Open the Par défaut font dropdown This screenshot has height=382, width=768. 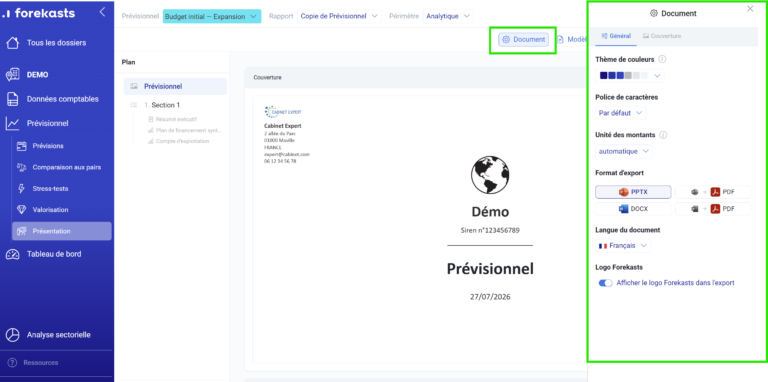621,113
